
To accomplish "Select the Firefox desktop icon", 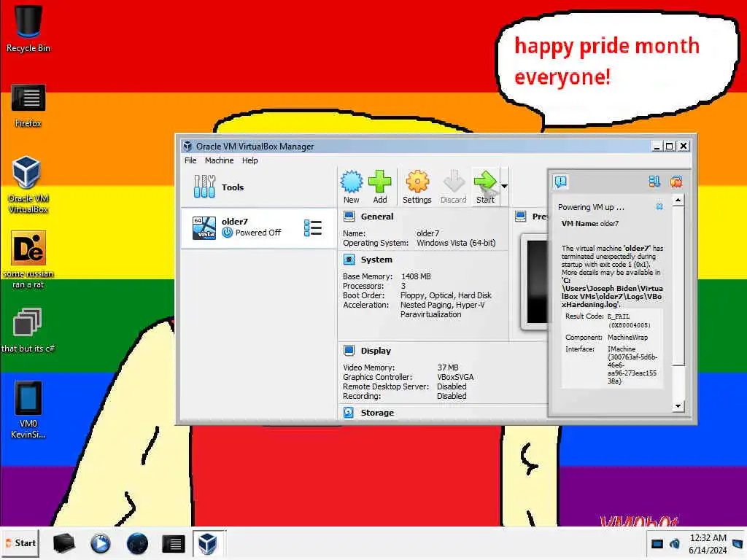I will tap(28, 106).
